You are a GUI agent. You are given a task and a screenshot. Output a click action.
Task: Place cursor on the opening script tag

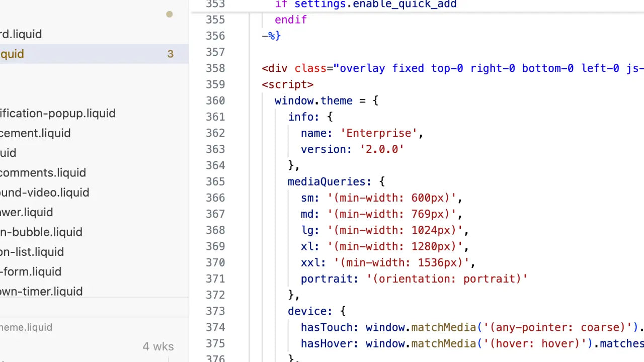click(287, 84)
